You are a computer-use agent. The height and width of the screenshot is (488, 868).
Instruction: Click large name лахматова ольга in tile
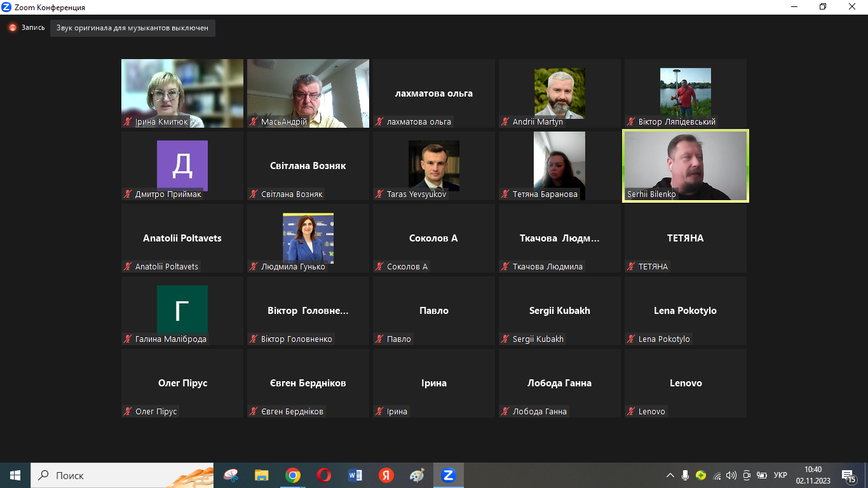coord(434,93)
